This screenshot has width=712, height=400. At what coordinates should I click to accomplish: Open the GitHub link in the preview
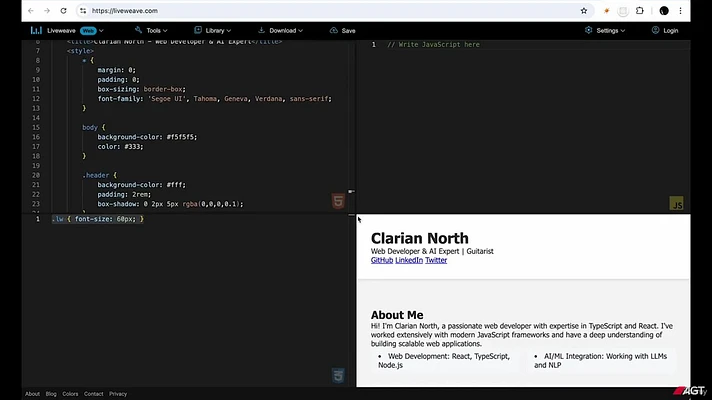tap(382, 260)
